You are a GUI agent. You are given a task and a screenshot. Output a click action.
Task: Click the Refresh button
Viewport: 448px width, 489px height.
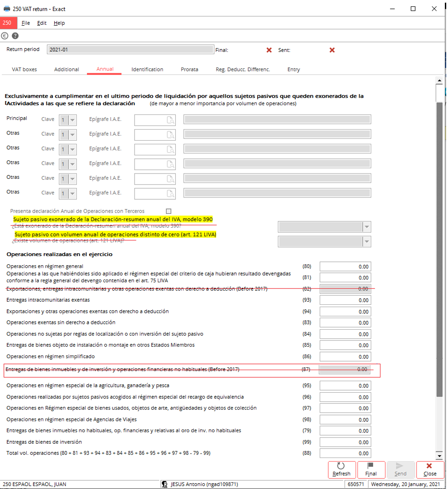(x=341, y=469)
